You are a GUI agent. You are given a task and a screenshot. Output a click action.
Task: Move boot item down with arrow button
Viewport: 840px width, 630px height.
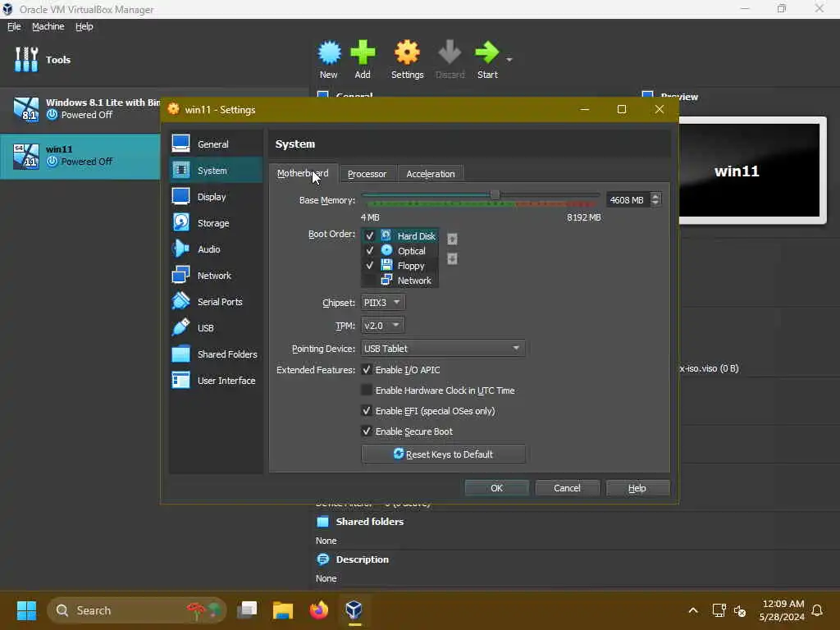point(452,258)
